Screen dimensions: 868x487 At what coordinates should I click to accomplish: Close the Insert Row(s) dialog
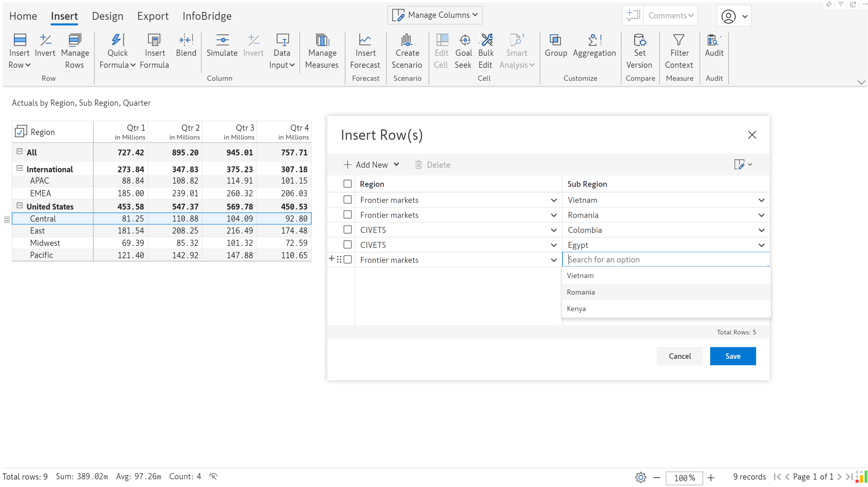(x=752, y=135)
